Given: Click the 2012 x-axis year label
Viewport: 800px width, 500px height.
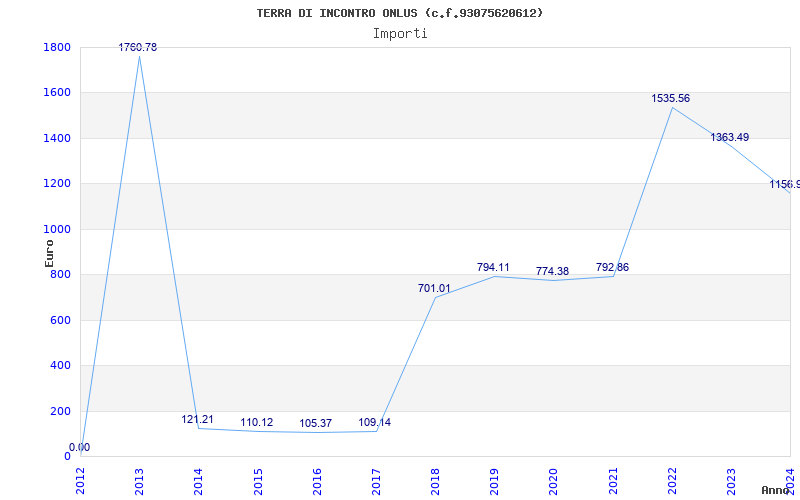Looking at the screenshot, I should pyautogui.click(x=80, y=481).
